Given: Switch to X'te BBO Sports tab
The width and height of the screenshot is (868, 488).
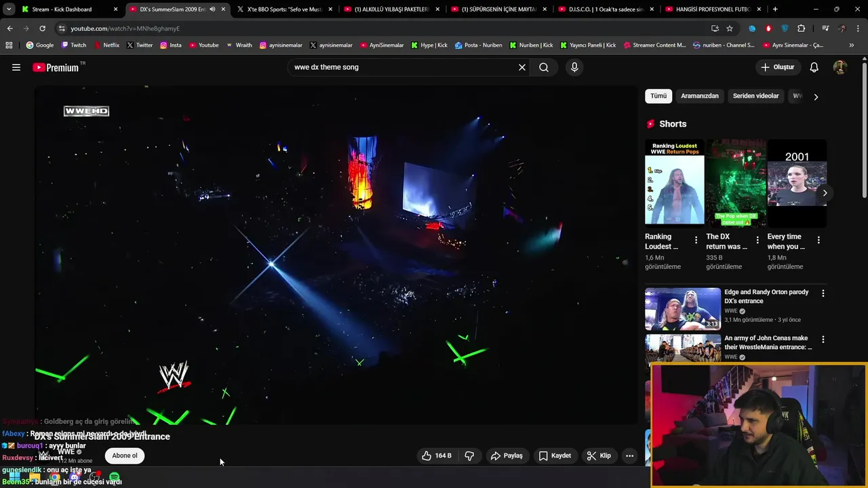Looking at the screenshot, I should pyautogui.click(x=284, y=9).
